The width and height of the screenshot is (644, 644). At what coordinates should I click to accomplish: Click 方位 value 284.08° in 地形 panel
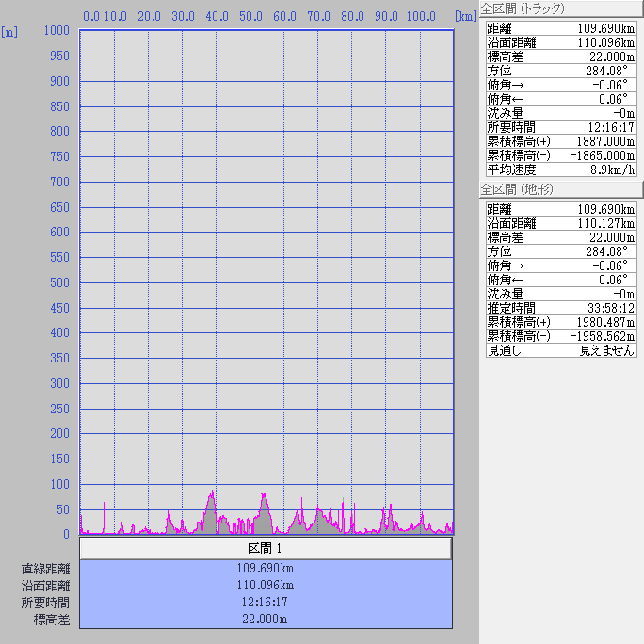click(606, 251)
